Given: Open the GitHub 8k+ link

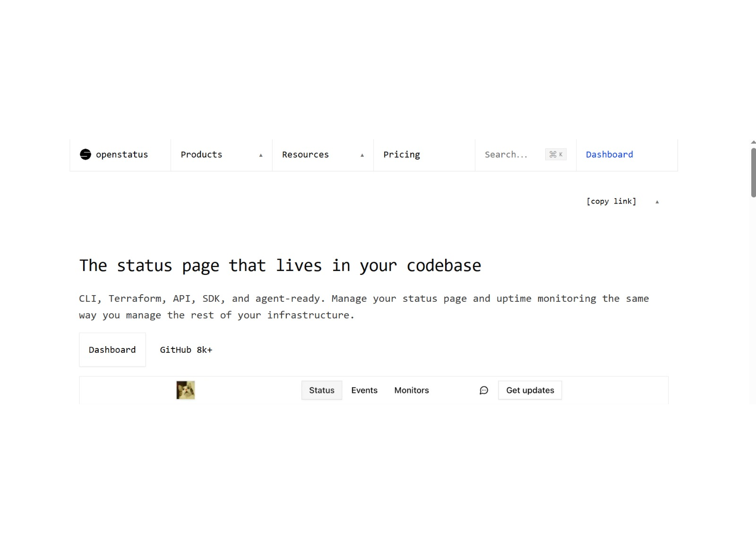Looking at the screenshot, I should click(186, 350).
